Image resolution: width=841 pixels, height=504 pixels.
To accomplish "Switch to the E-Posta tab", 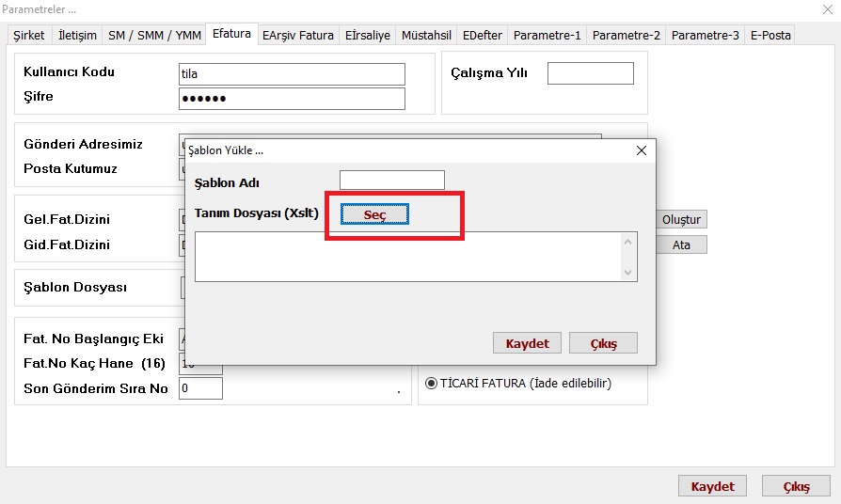I will click(x=770, y=35).
